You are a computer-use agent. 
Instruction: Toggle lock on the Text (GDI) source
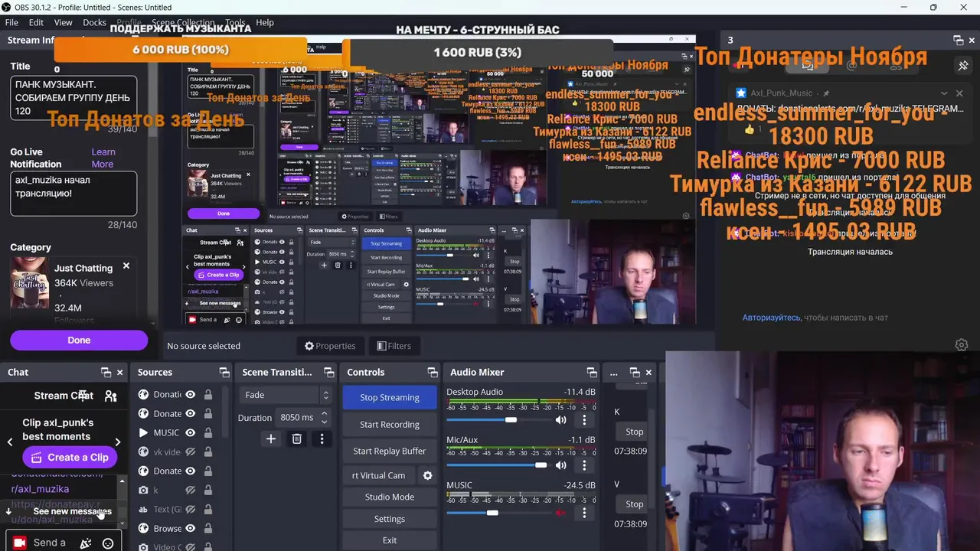[x=207, y=509]
